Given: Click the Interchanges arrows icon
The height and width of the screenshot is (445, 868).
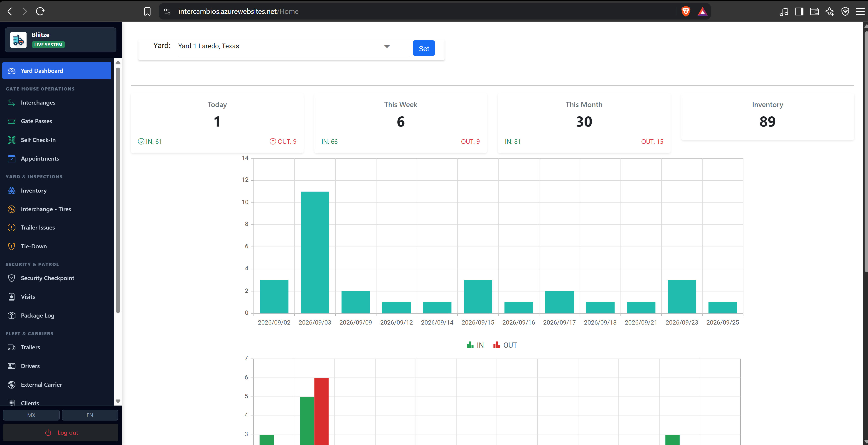Looking at the screenshot, I should pyautogui.click(x=11, y=103).
